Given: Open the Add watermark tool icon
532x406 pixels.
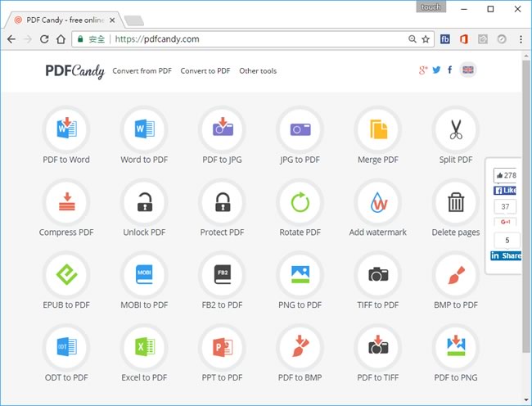Looking at the screenshot, I should 378,202.
